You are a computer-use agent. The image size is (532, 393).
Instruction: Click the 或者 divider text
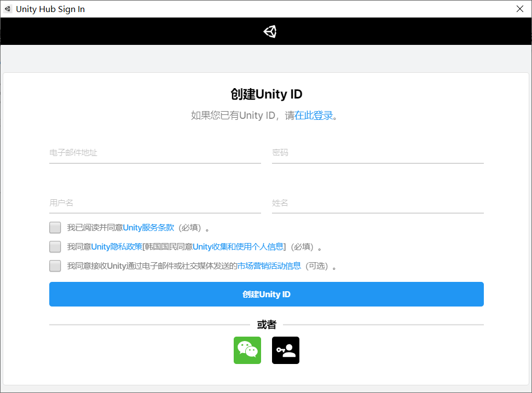(266, 324)
